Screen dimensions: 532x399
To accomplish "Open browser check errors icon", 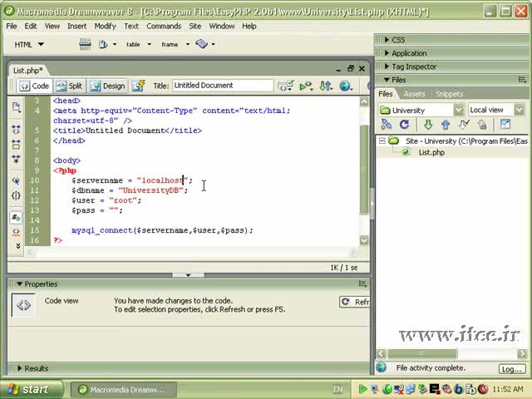I will (x=285, y=86).
